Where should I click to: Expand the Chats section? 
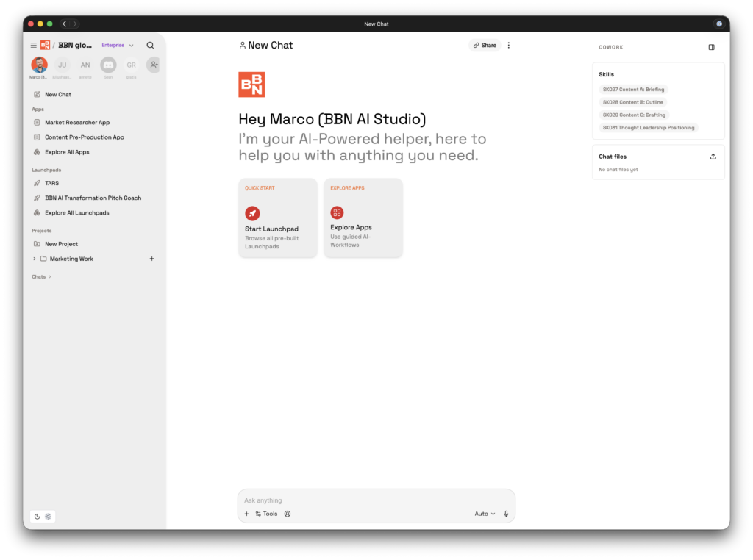pos(41,277)
